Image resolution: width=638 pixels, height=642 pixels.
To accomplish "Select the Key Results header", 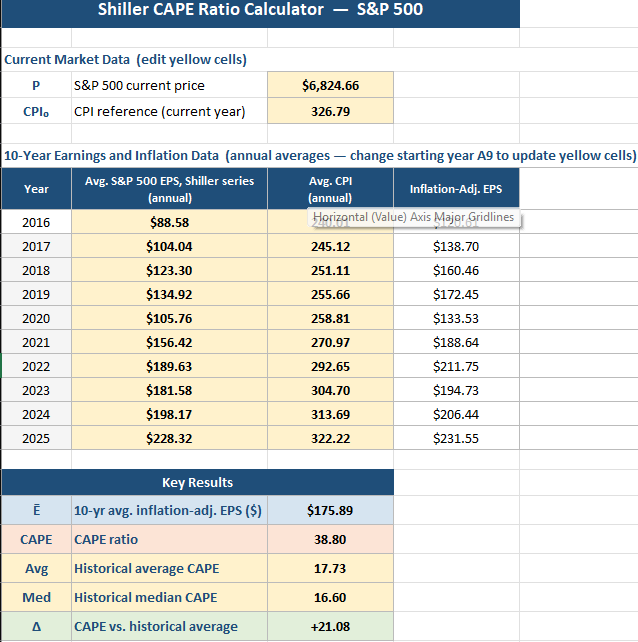I will click(197, 482).
